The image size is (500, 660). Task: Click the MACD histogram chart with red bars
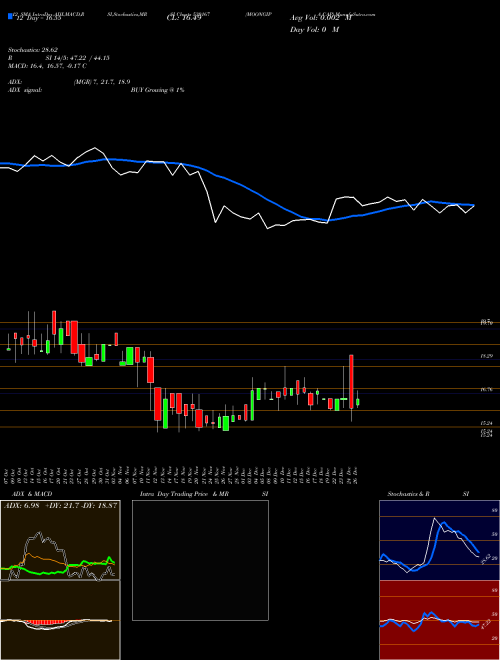pyautogui.click(x=60, y=620)
